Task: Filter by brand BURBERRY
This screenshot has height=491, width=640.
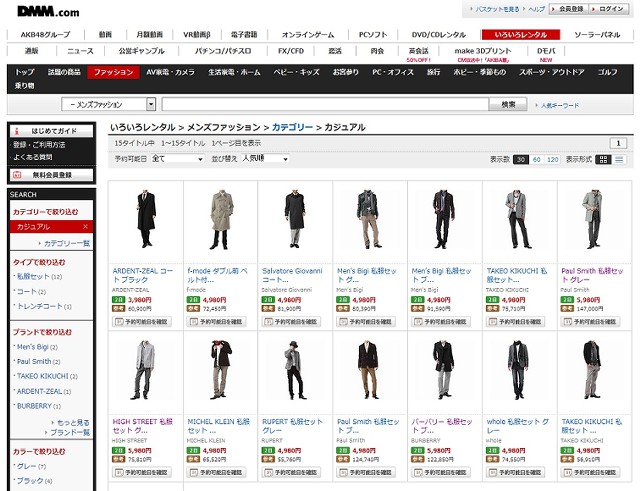Action: 34,406
